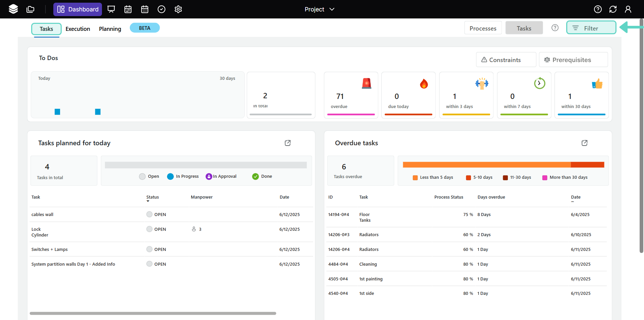This screenshot has width=644, height=320.
Task: Click the layers logo icon in top bar
Action: coord(13,9)
